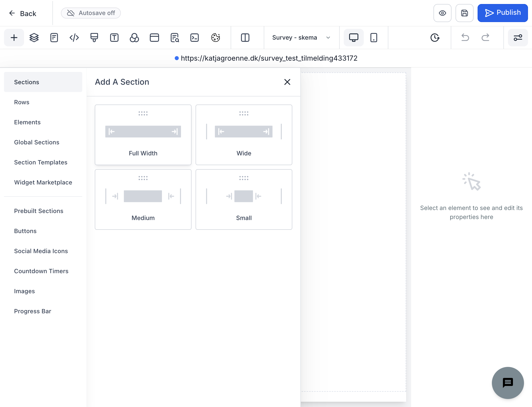
Task: Click the overlapping circles colors icon
Action: click(x=134, y=38)
